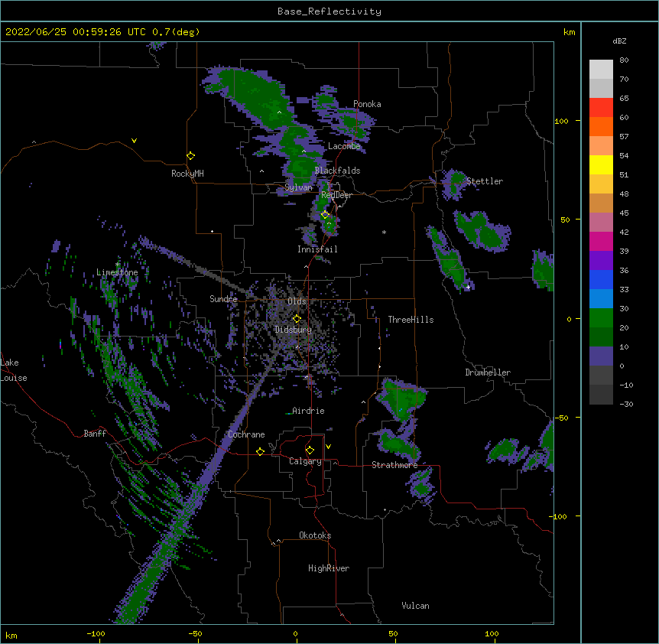
Task: Click the Okotoks label
Action: pos(315,535)
